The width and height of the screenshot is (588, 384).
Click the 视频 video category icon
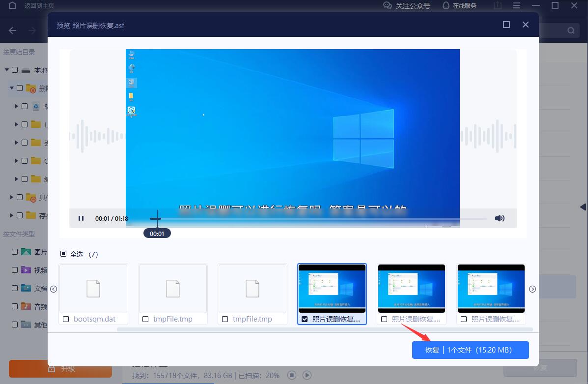coord(26,270)
